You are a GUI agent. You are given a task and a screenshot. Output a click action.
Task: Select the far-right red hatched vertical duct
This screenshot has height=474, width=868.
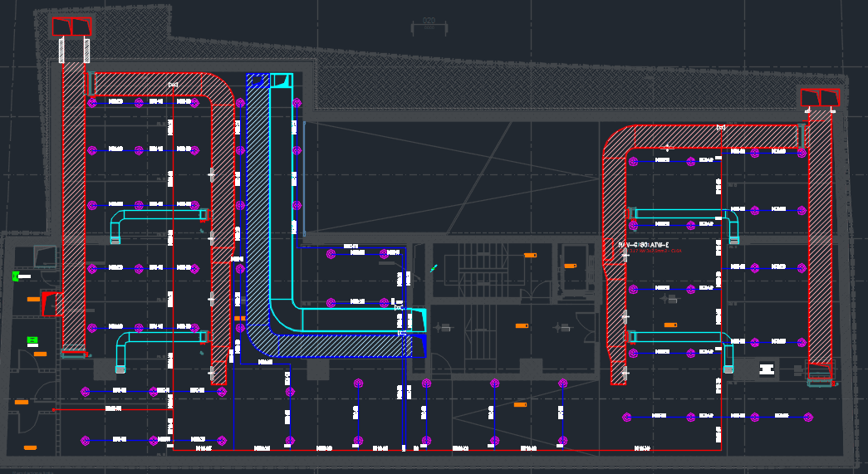point(820,241)
